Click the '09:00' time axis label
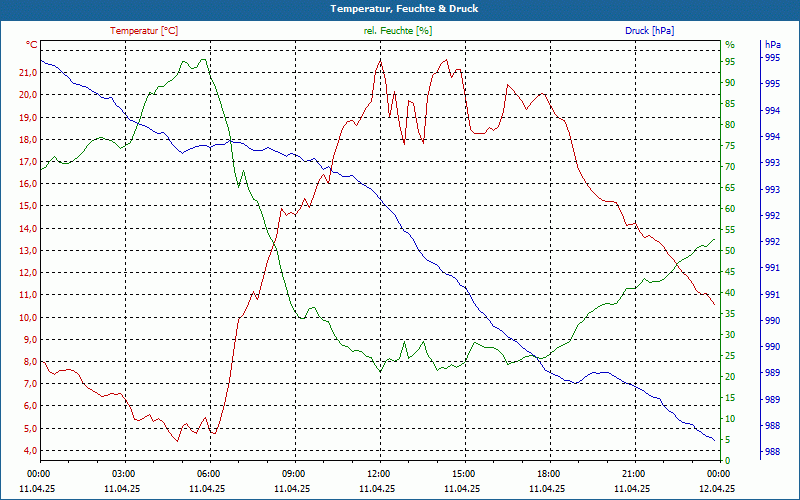Screen dimensions: 800x500 pos(294,473)
